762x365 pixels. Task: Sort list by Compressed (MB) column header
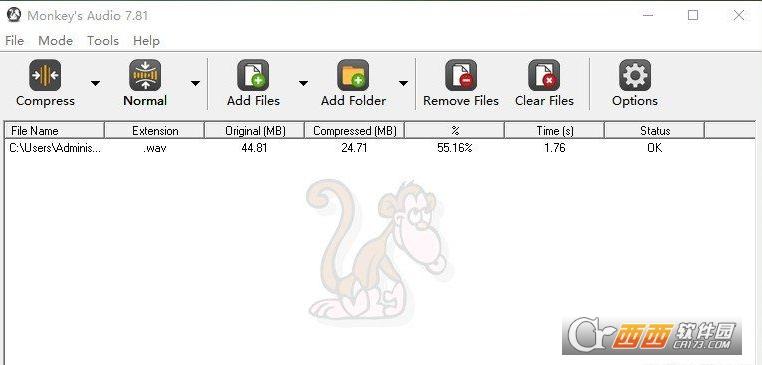(x=355, y=131)
